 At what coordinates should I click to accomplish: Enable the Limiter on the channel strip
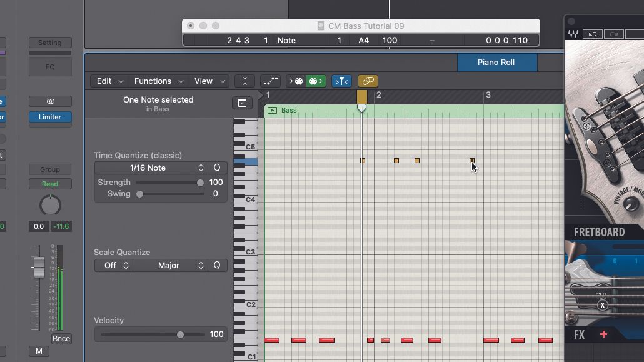click(x=50, y=117)
